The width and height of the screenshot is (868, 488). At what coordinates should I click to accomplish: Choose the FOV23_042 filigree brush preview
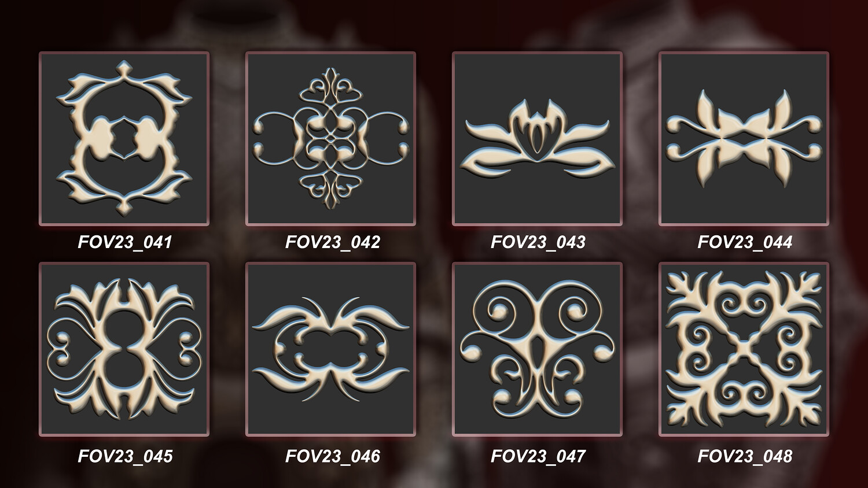point(330,138)
